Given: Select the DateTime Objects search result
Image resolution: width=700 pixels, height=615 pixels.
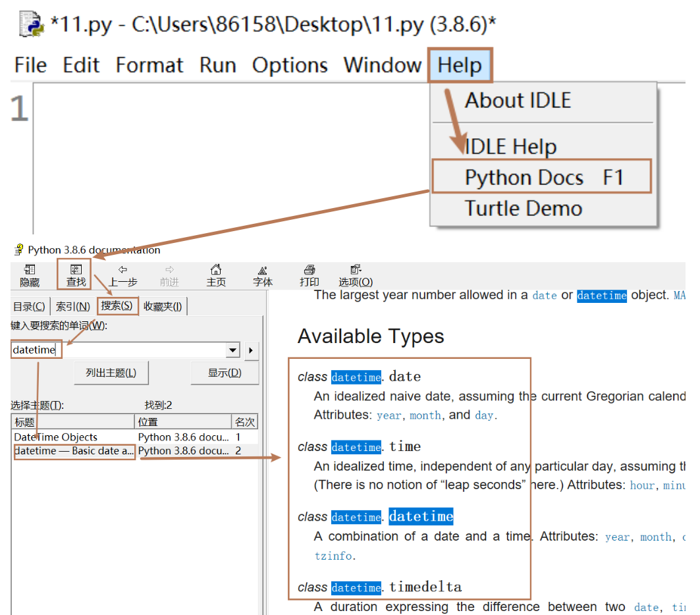Looking at the screenshot, I should click(56, 437).
